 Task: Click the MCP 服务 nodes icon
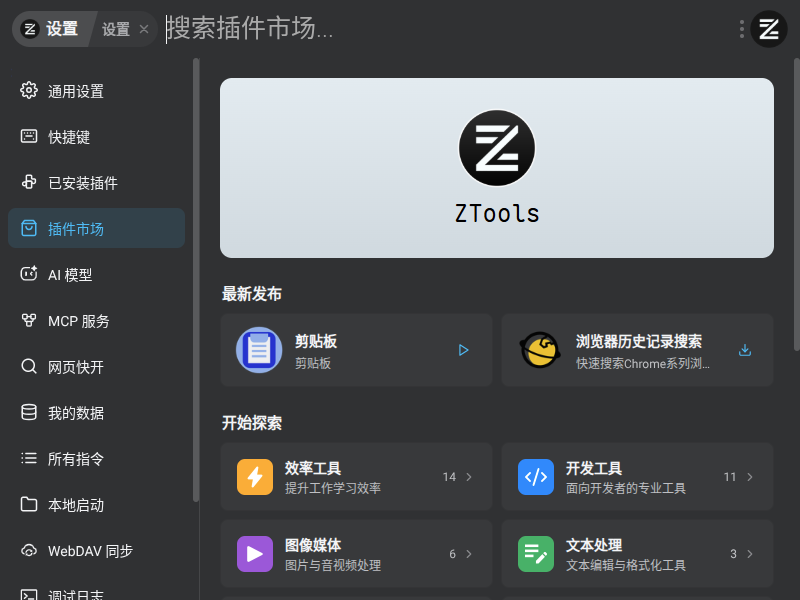click(29, 320)
